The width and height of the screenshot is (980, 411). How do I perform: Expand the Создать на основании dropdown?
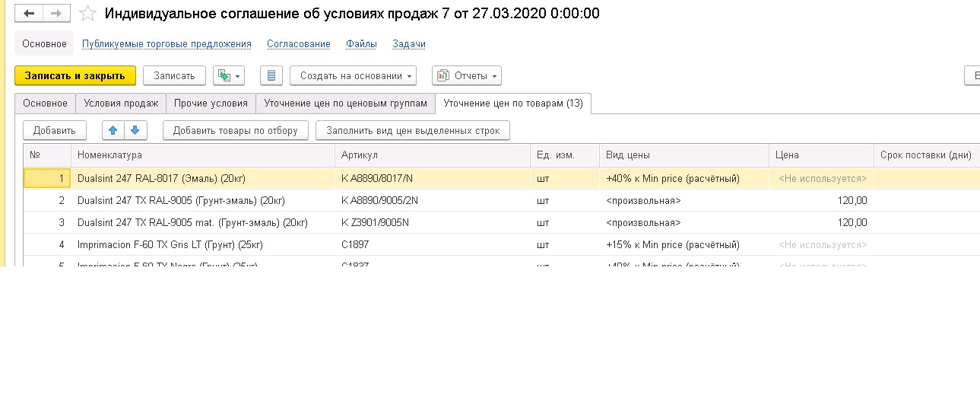point(353,76)
